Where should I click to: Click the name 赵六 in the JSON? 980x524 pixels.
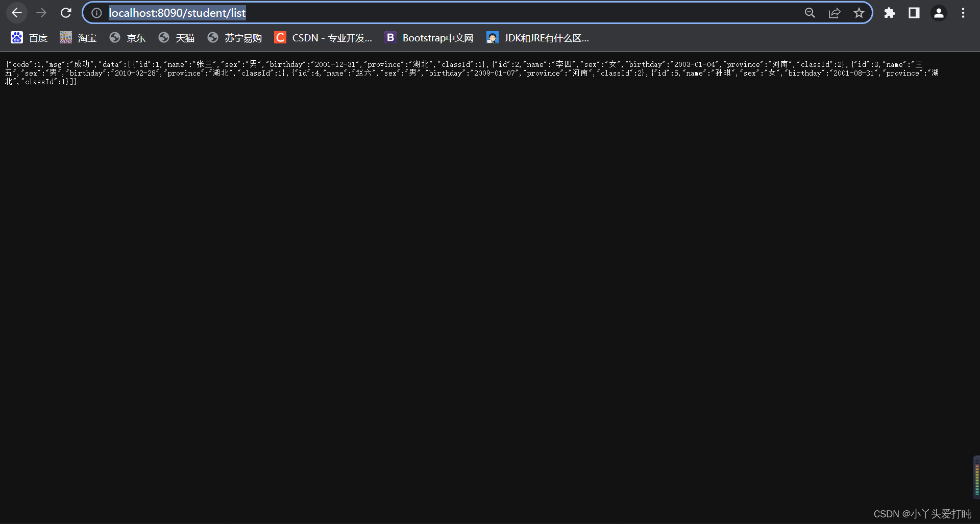tap(363, 73)
